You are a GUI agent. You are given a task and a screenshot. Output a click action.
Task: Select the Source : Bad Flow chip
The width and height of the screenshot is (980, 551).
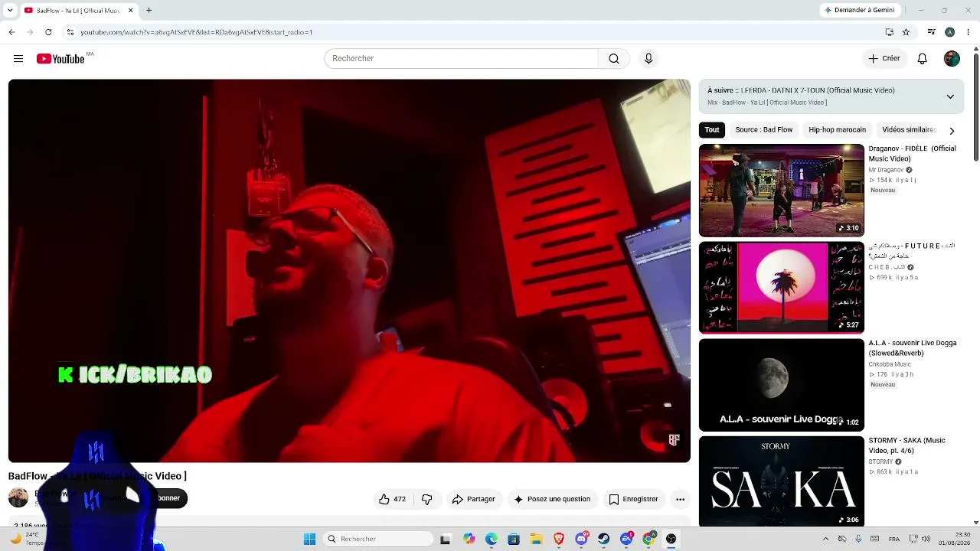[764, 130]
